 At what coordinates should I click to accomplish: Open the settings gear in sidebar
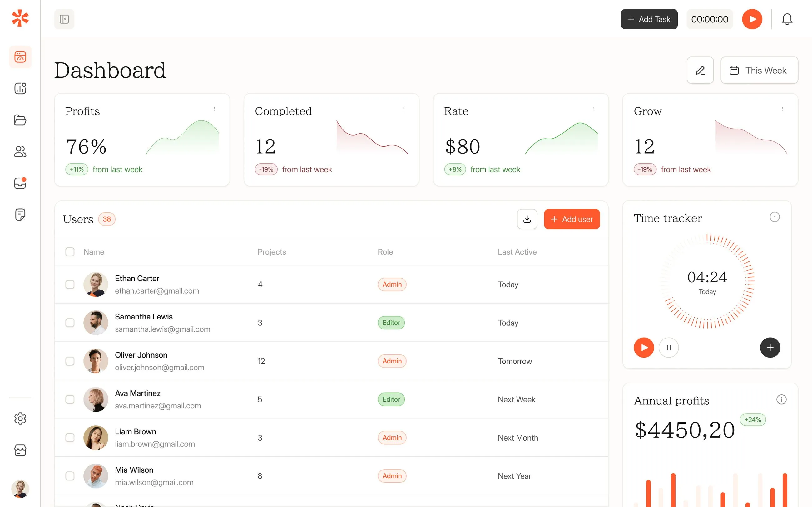click(20, 418)
